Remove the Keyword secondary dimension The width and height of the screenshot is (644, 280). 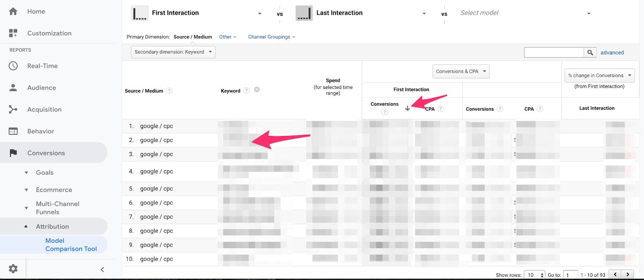(x=257, y=90)
